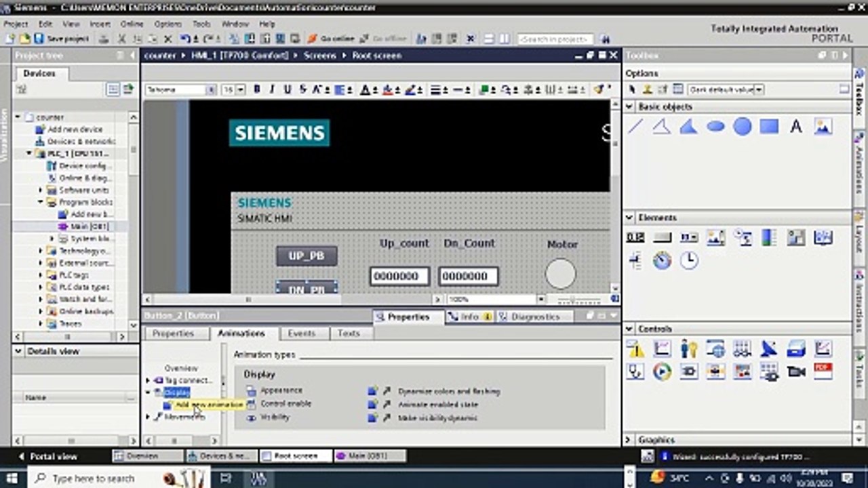
Task: Select the Button element
Action: tap(662, 237)
